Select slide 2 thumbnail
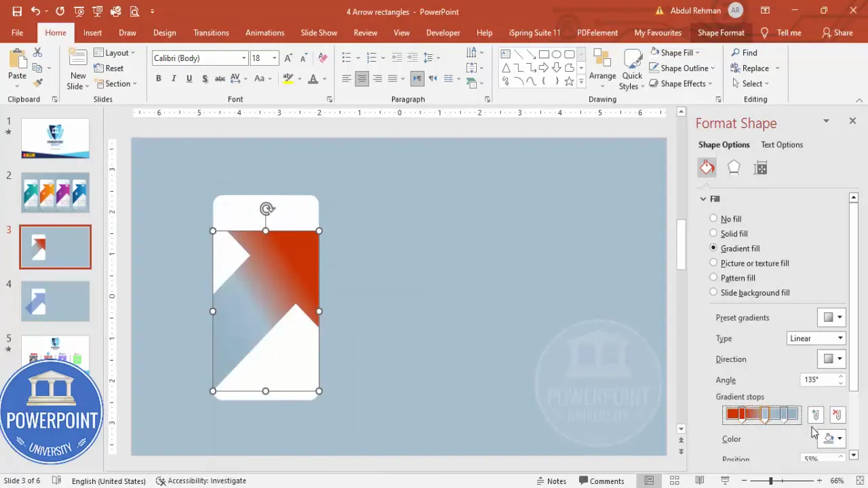The image size is (868, 488). click(55, 192)
